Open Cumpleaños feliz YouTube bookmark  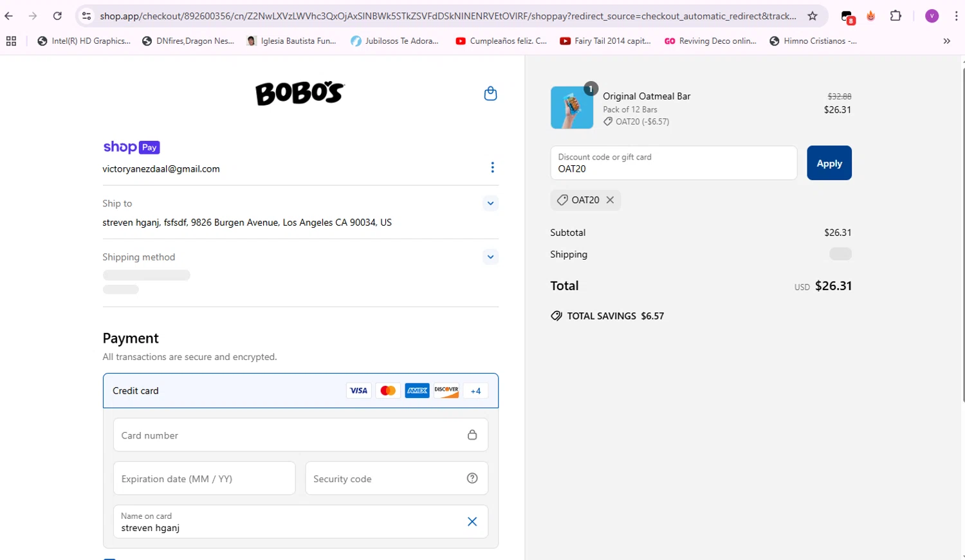tap(501, 41)
